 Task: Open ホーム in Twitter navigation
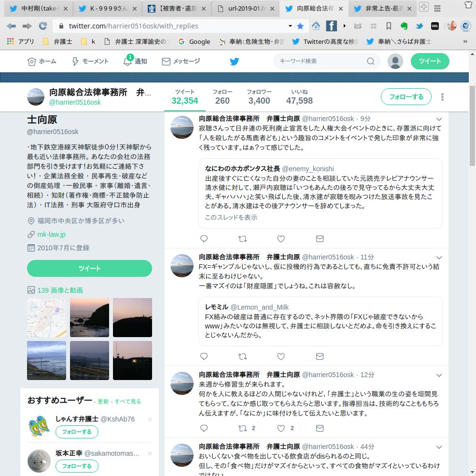point(42,61)
